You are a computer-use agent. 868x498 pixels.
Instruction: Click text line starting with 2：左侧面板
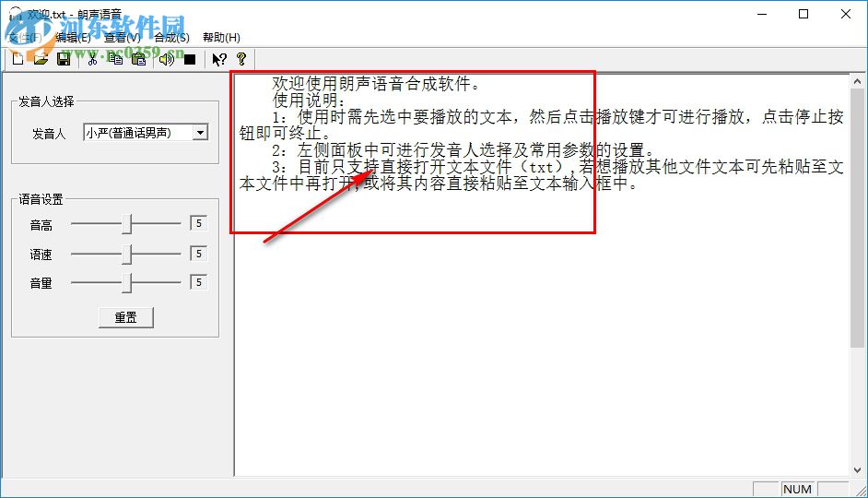coord(463,150)
